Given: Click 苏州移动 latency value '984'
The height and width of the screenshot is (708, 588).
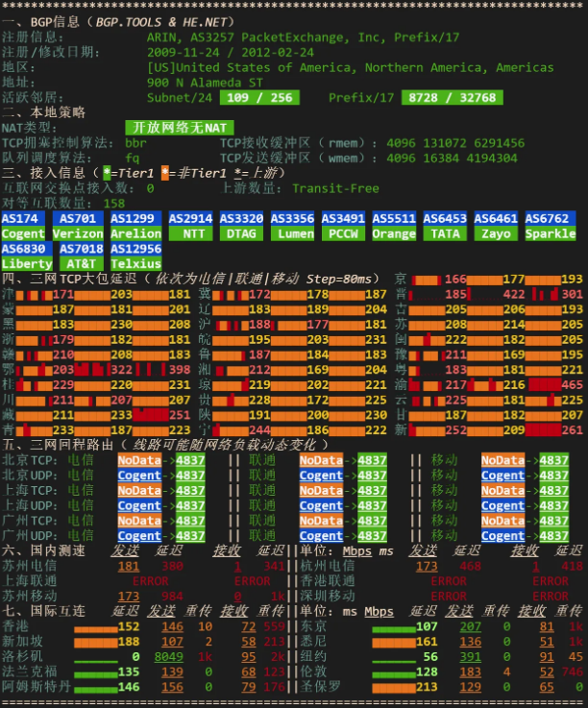Looking at the screenshot, I should pyautogui.click(x=172, y=596).
